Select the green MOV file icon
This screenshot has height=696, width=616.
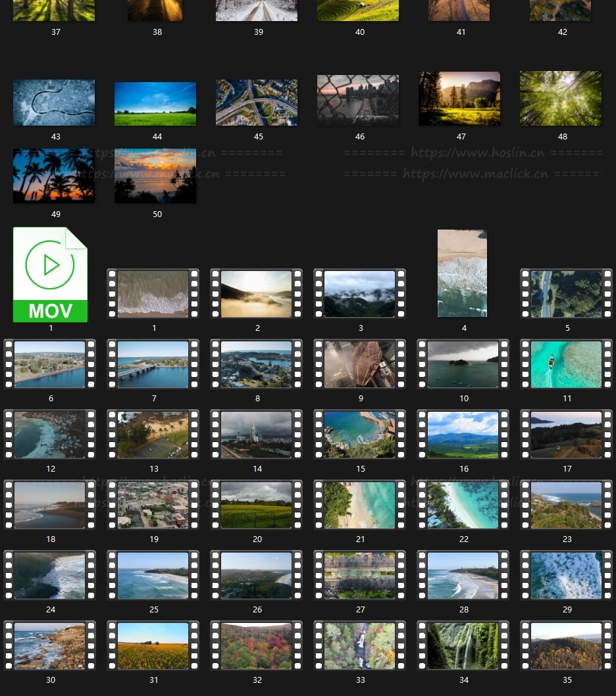(50, 274)
